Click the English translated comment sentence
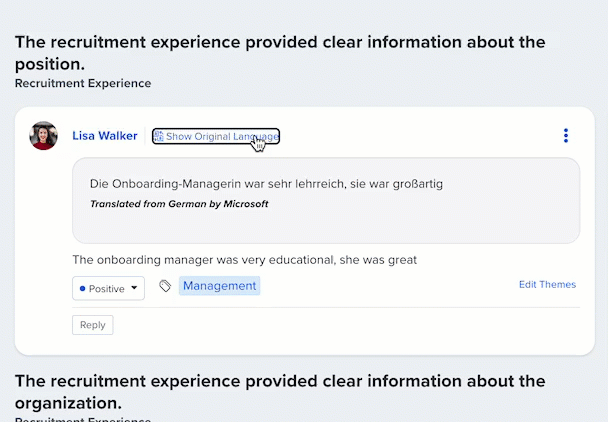608x422 pixels. pos(244,260)
